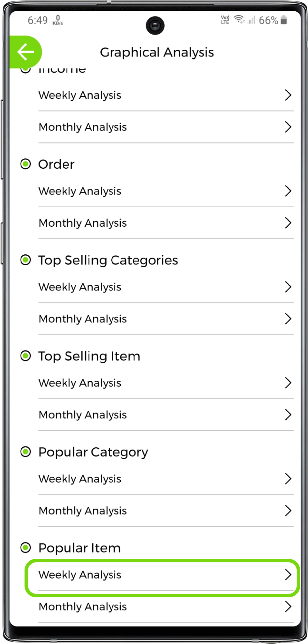
Task: Select the Top Selling Categories radio button
Action: point(26,260)
